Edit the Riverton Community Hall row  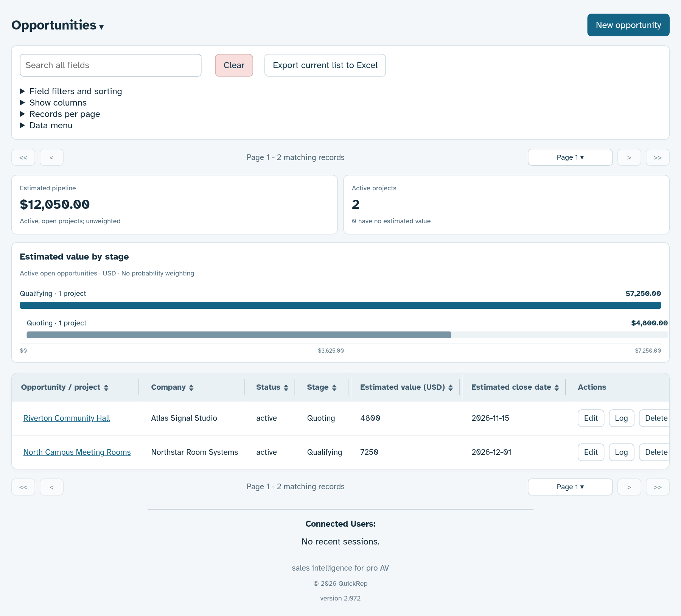[591, 418]
